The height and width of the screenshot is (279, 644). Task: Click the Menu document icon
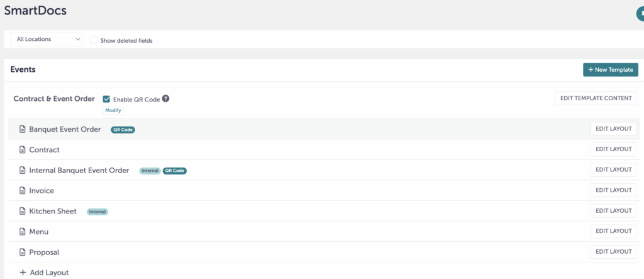(x=23, y=232)
